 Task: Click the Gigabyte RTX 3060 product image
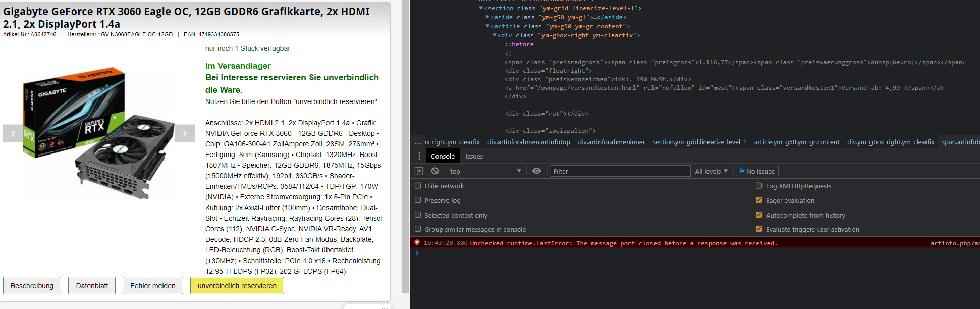(99, 133)
